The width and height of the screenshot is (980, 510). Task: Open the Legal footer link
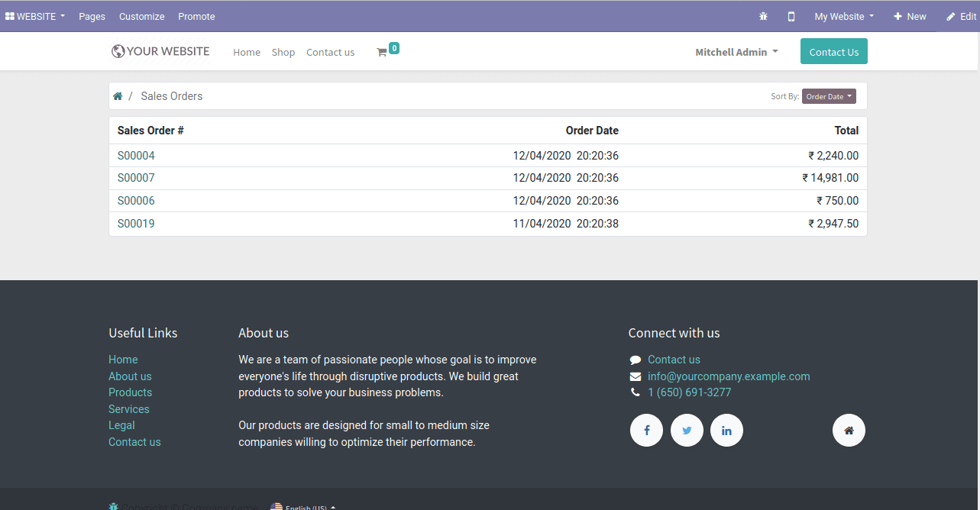coord(121,425)
